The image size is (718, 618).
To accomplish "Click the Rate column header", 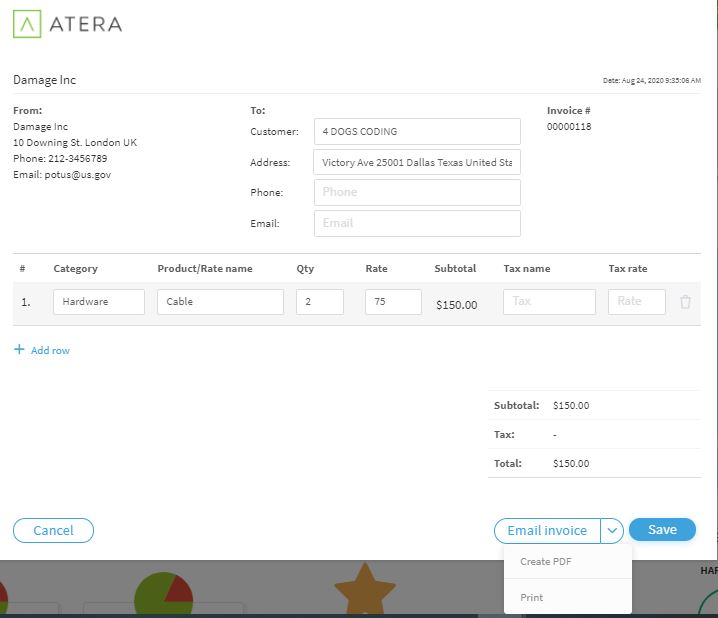I will (x=376, y=269).
